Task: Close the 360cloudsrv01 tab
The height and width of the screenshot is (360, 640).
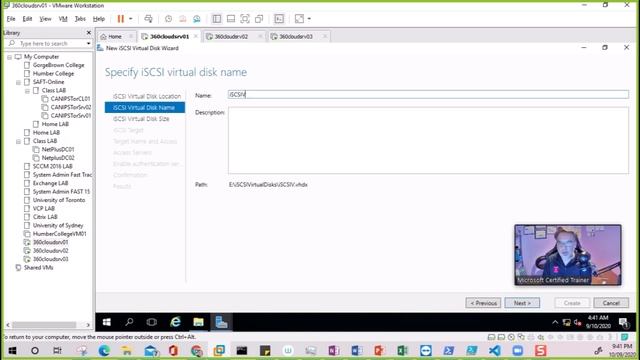Action: 196,36
